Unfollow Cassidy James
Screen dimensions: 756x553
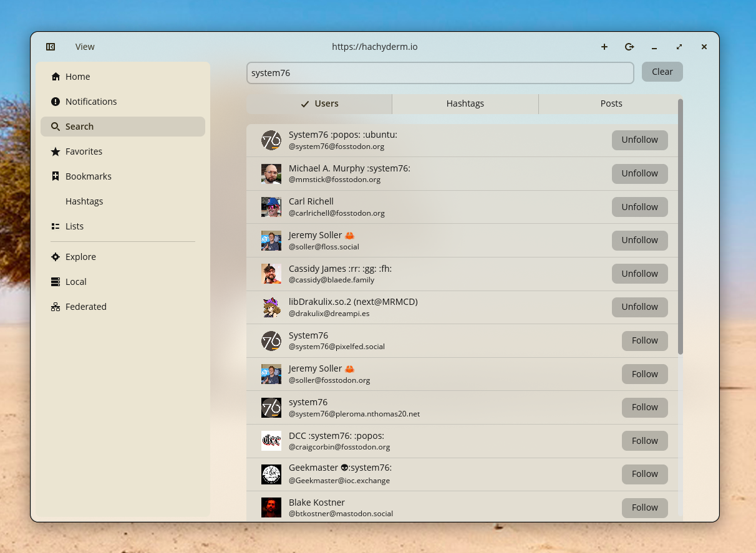coord(640,274)
